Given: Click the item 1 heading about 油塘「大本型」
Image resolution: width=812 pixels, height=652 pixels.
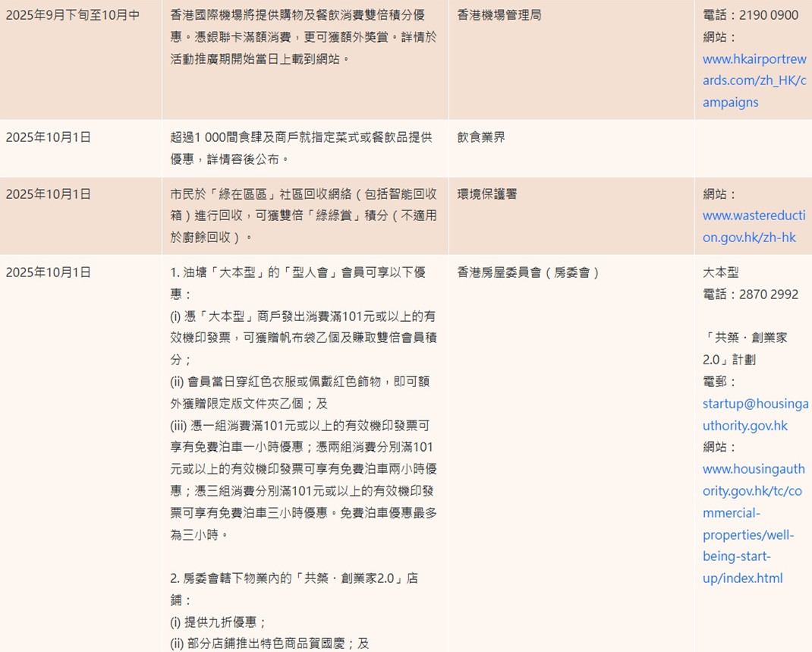Looking at the screenshot, I should pos(297,282).
